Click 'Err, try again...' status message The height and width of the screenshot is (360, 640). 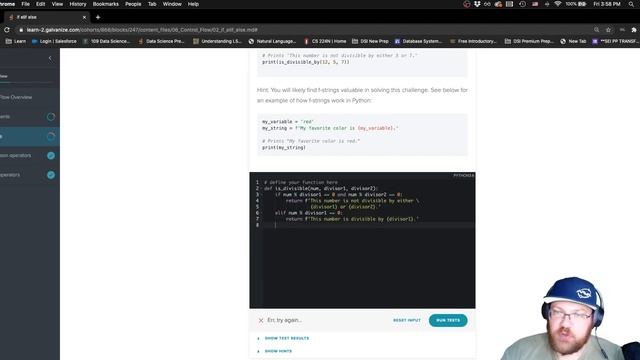284,320
